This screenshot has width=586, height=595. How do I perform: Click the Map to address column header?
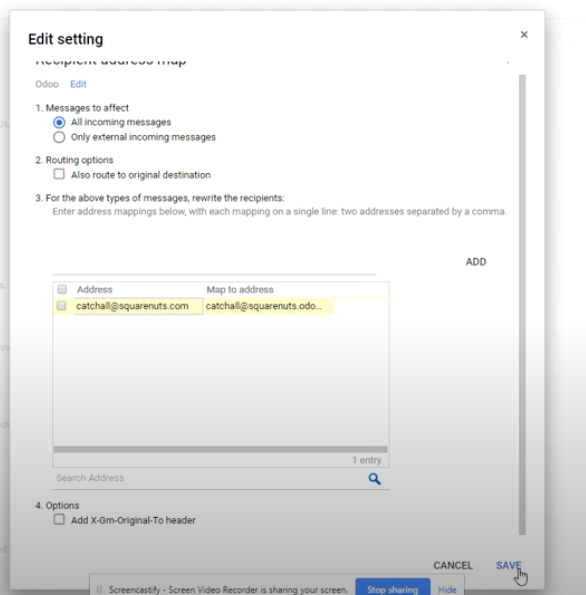tap(240, 290)
